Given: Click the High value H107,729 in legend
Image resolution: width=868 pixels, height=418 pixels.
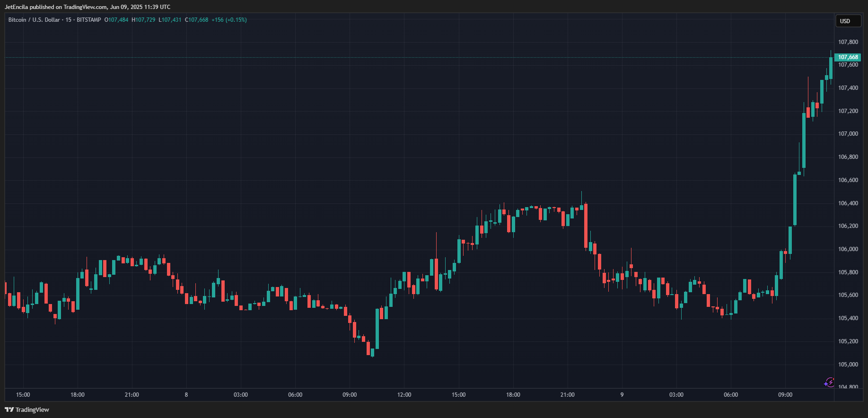Looking at the screenshot, I should click(143, 20).
